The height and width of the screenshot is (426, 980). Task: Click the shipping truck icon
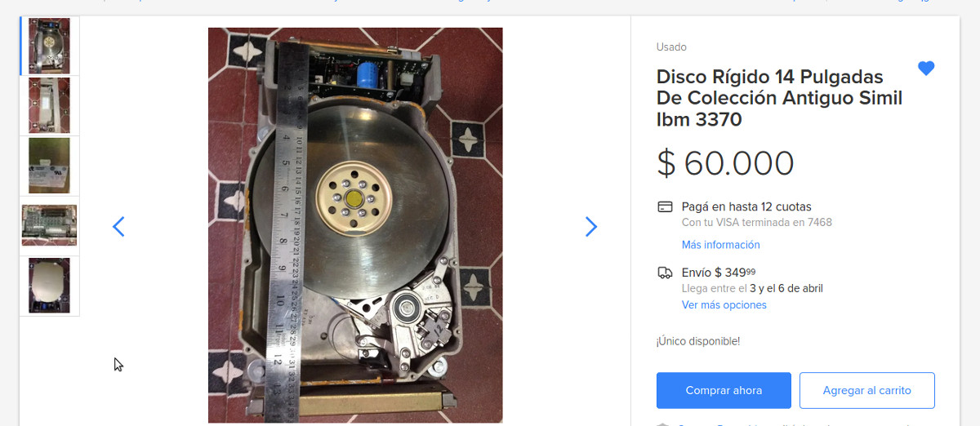(x=665, y=273)
